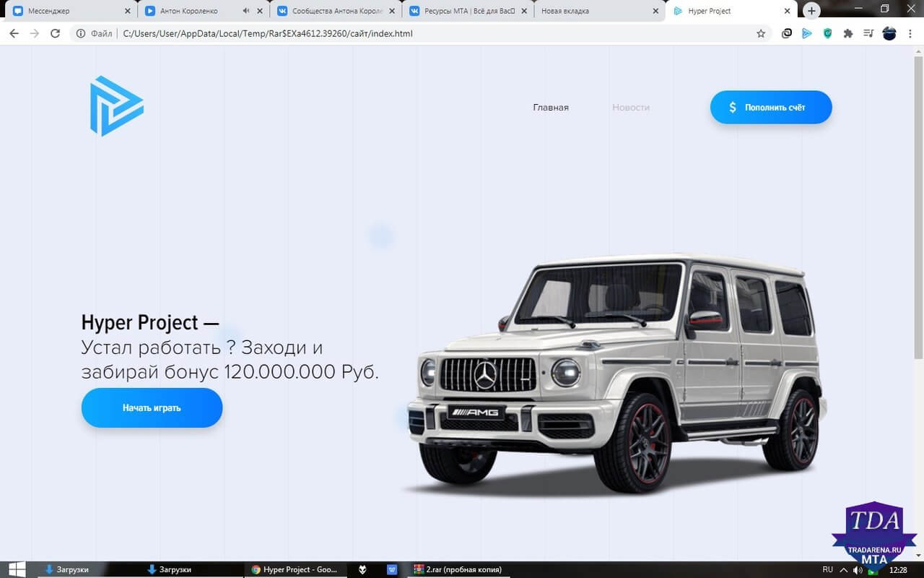This screenshot has height=578, width=924.
Task: Click the taskbar volume speaker icon
Action: tap(856, 569)
